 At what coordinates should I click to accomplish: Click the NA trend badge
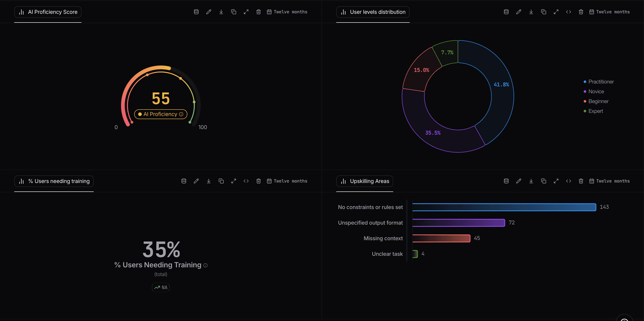coord(161,288)
